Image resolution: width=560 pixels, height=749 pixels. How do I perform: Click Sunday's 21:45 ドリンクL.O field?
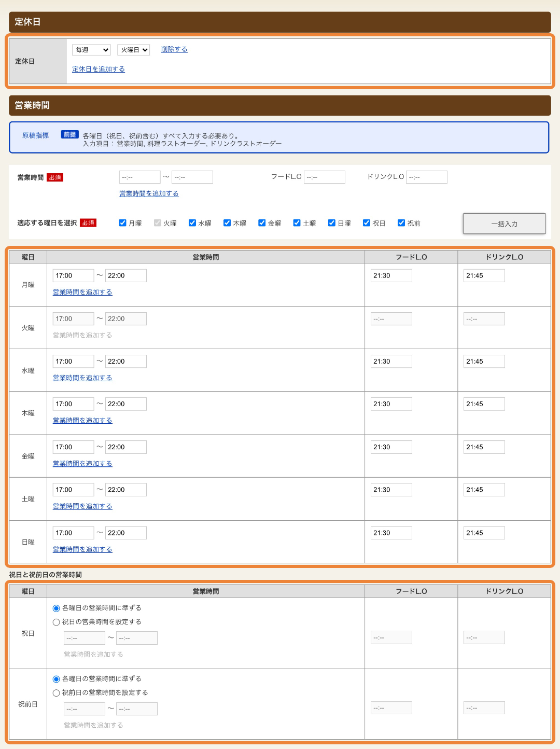tap(484, 532)
